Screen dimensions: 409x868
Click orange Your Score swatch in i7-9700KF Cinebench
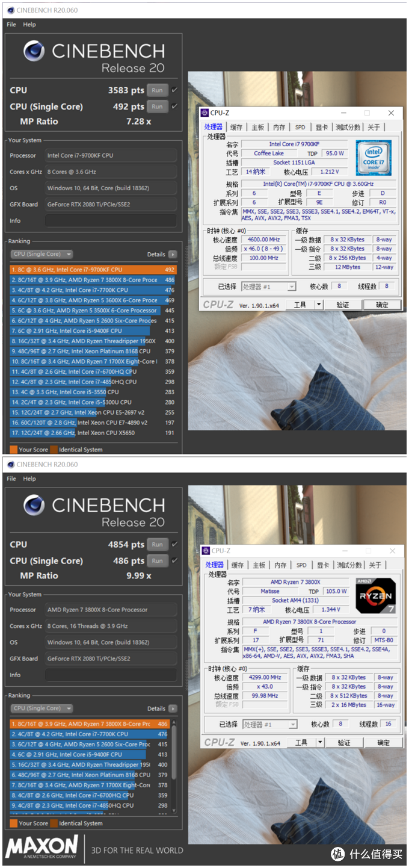tap(13, 450)
